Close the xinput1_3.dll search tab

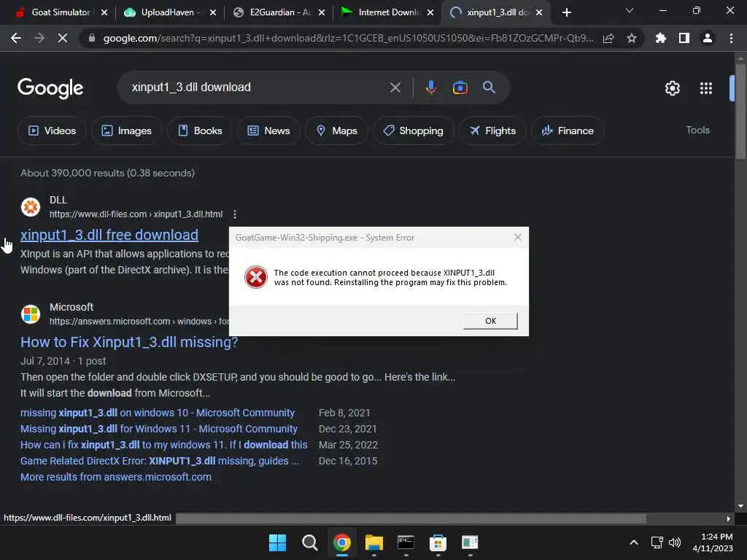click(539, 13)
